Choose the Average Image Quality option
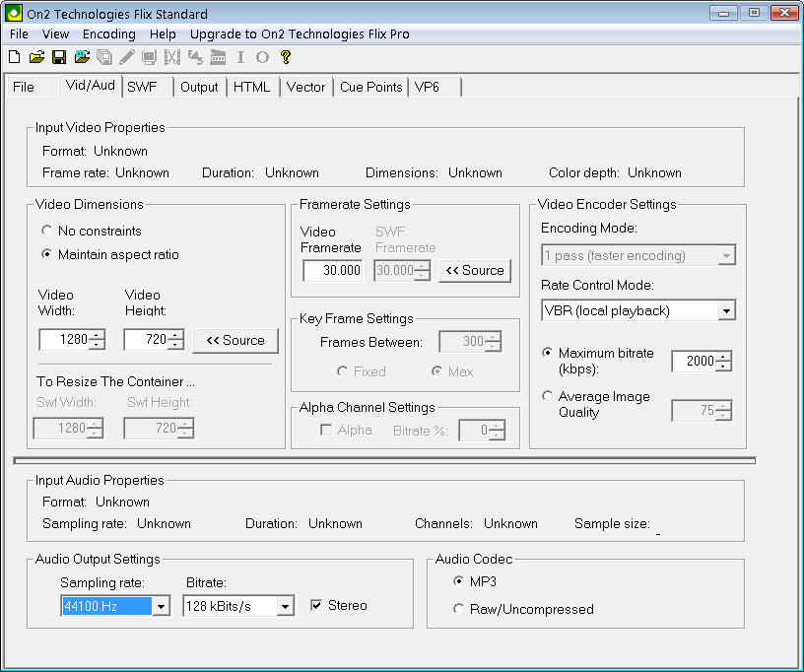This screenshot has width=804, height=672. pyautogui.click(x=548, y=396)
